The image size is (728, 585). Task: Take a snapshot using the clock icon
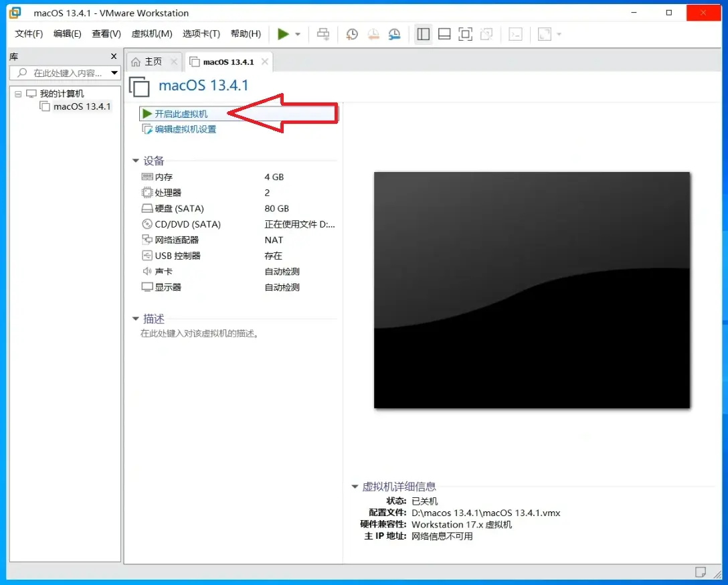tap(352, 34)
